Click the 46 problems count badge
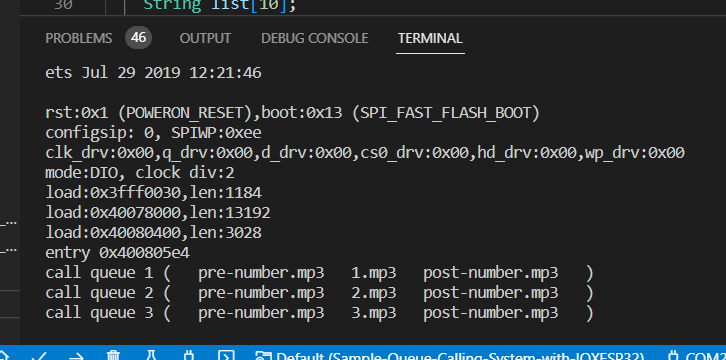 pos(138,37)
